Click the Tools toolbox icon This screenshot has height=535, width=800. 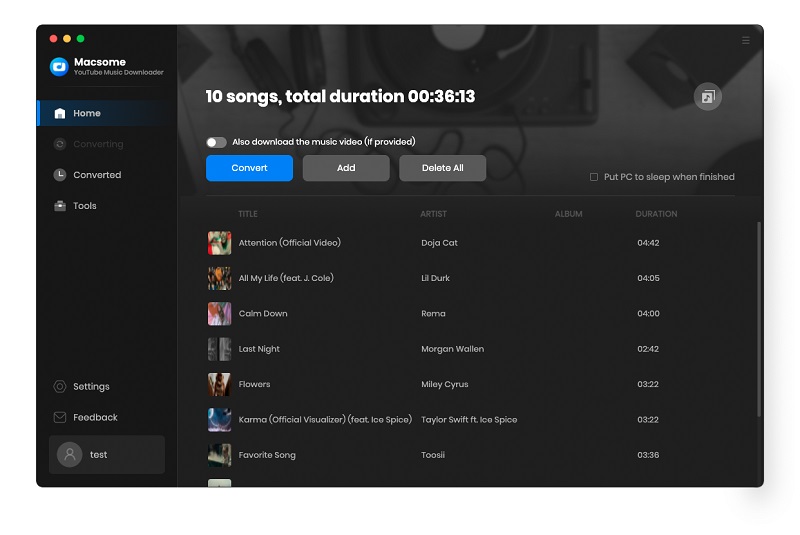pos(60,206)
